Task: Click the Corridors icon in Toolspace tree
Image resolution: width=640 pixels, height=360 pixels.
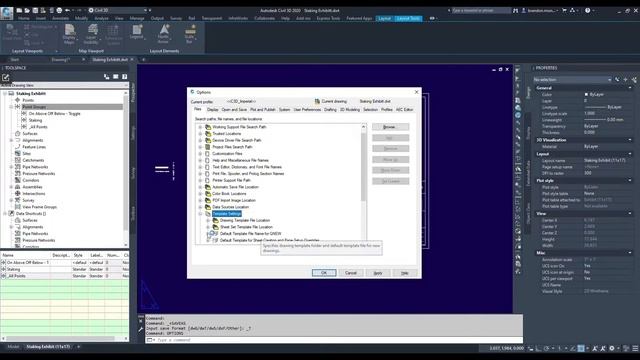Action: tap(18, 180)
